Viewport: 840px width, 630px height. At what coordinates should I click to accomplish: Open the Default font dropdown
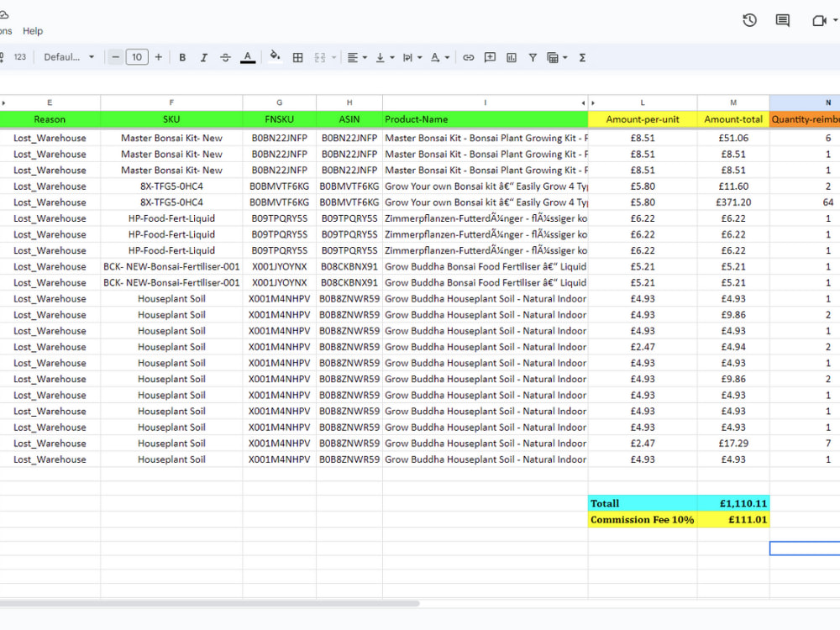coord(69,57)
